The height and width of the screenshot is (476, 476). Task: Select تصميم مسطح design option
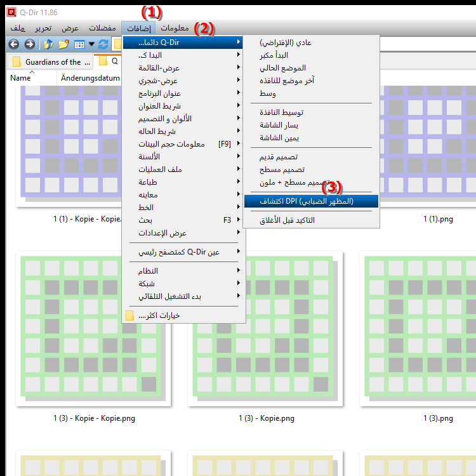[311, 169]
